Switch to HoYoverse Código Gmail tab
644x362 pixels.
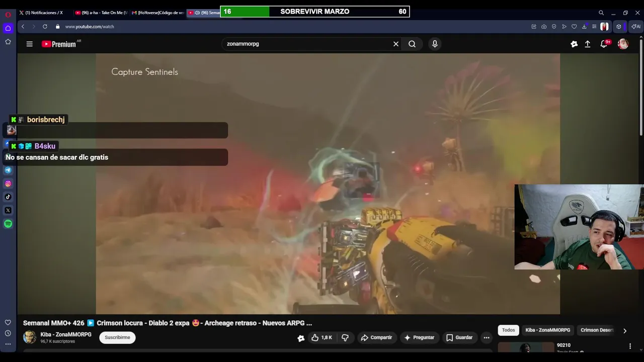point(157,13)
